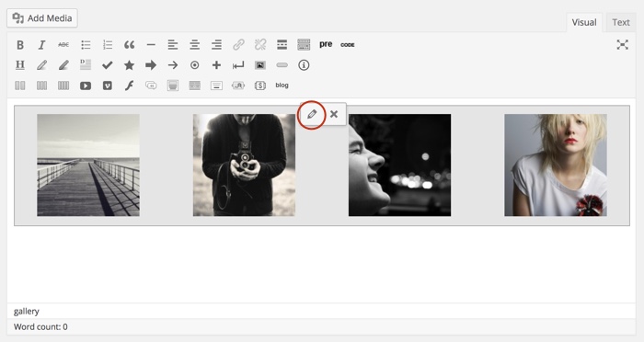Switch to the Text editor tab
Viewport: 644px width, 342px height.
point(621,22)
